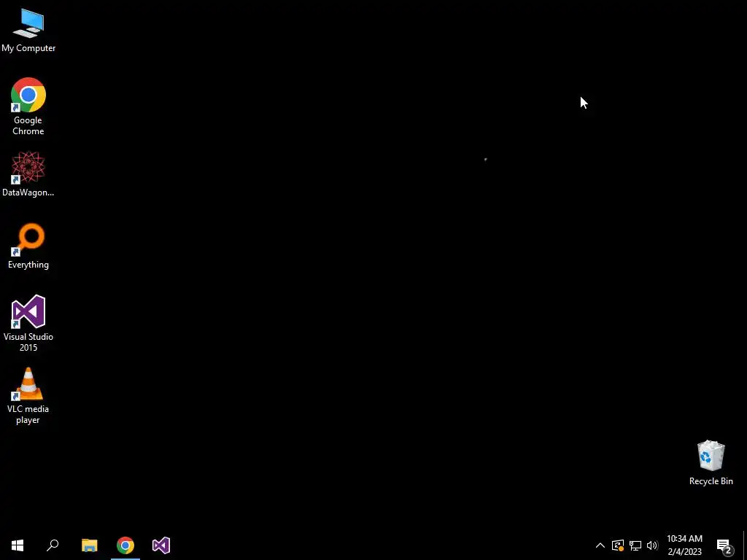The image size is (747, 560).
Task: Open the volume speaker tray icon
Action: point(652,545)
